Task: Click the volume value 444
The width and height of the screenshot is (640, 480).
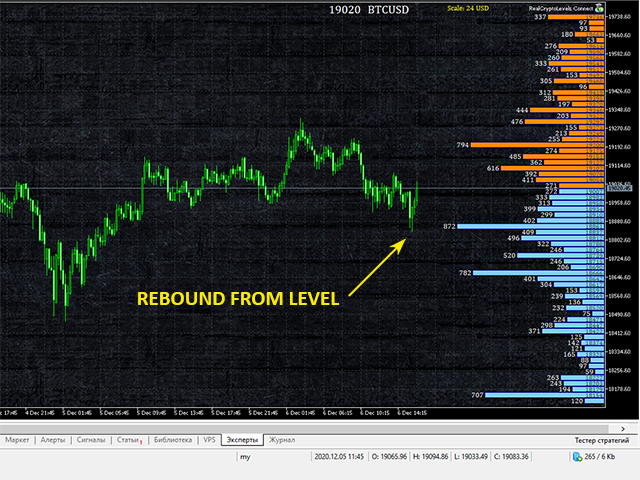Action: tap(522, 110)
